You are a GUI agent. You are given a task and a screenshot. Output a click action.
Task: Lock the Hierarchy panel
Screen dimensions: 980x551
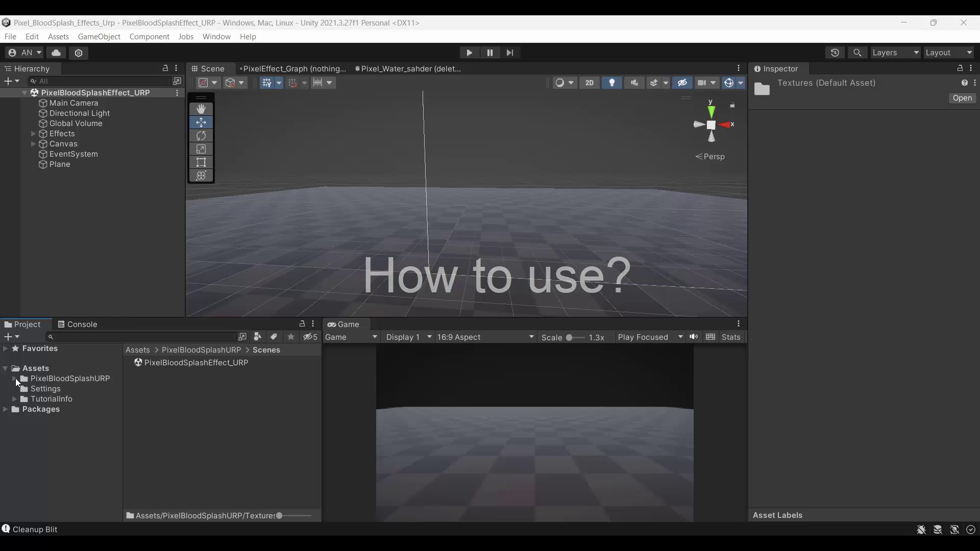click(165, 68)
